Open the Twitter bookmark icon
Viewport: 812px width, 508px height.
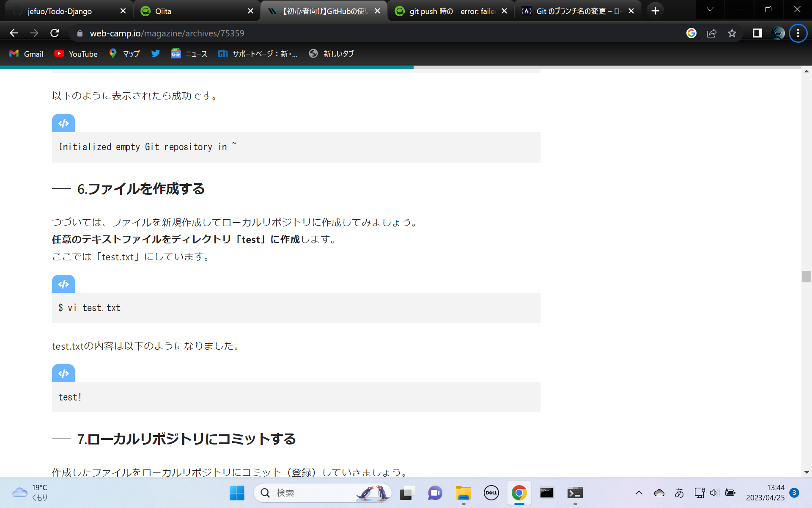(156, 54)
